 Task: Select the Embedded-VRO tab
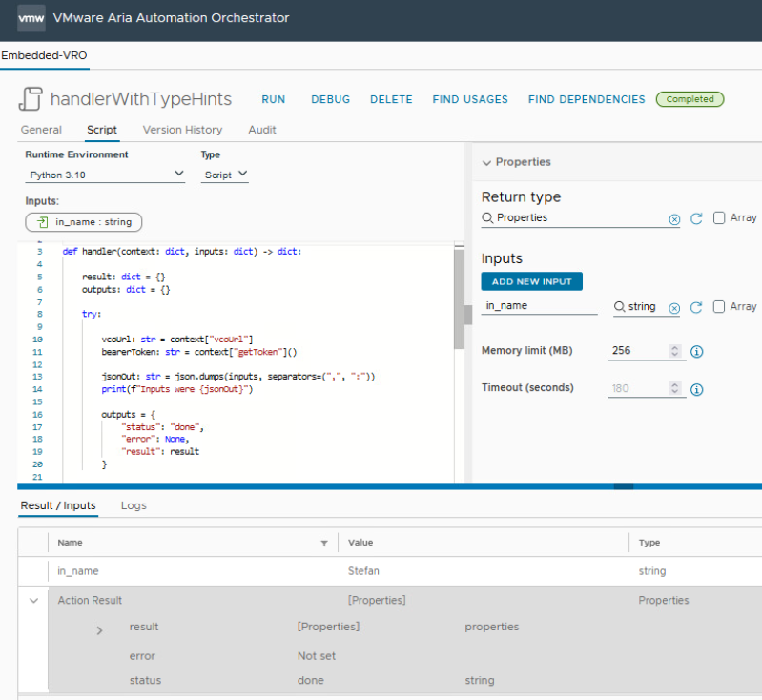tap(44, 55)
